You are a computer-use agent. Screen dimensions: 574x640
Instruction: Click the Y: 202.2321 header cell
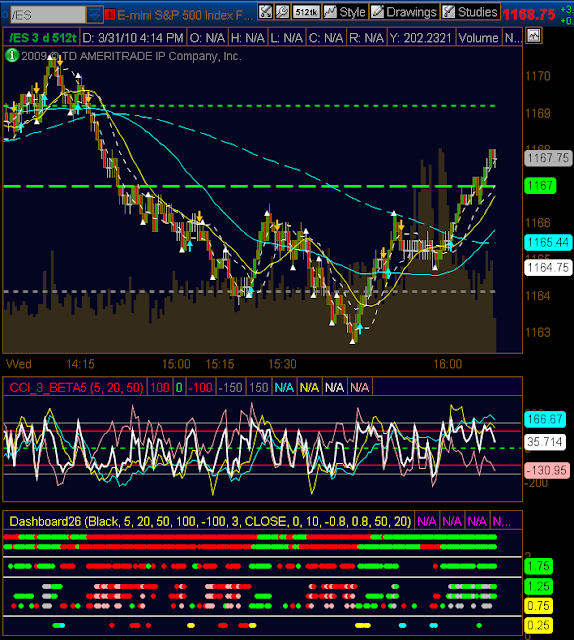pos(421,38)
